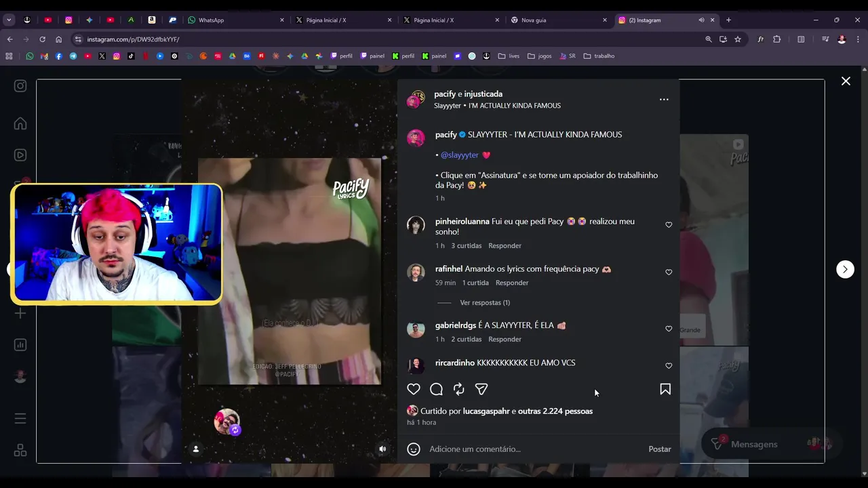
Task: Share the post with the send icon
Action: [x=481, y=389]
